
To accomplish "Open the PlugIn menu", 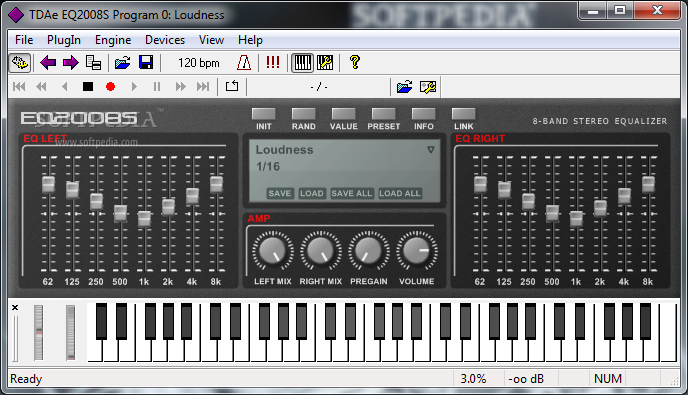I will (64, 40).
